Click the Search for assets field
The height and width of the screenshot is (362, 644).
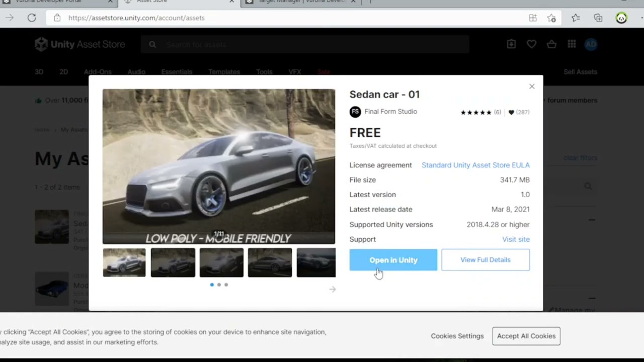coord(305,44)
